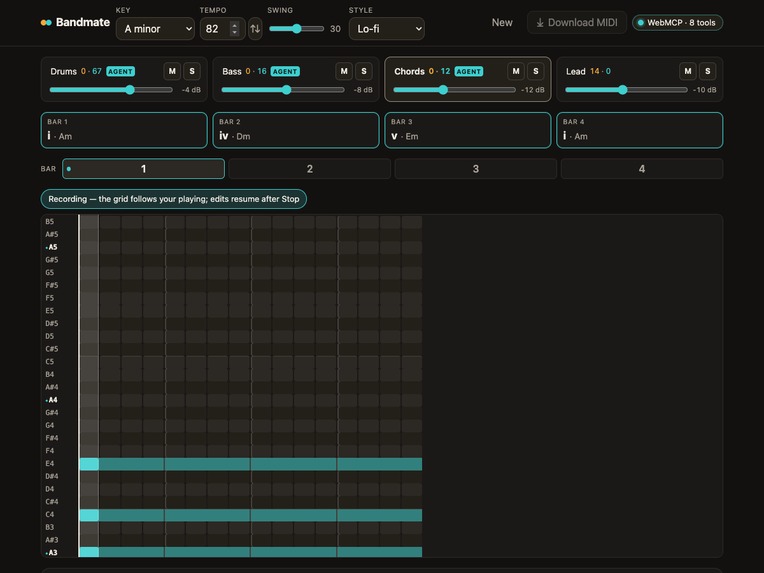Click the AGENT badge on Chords track
764x573 pixels.
[x=469, y=71]
